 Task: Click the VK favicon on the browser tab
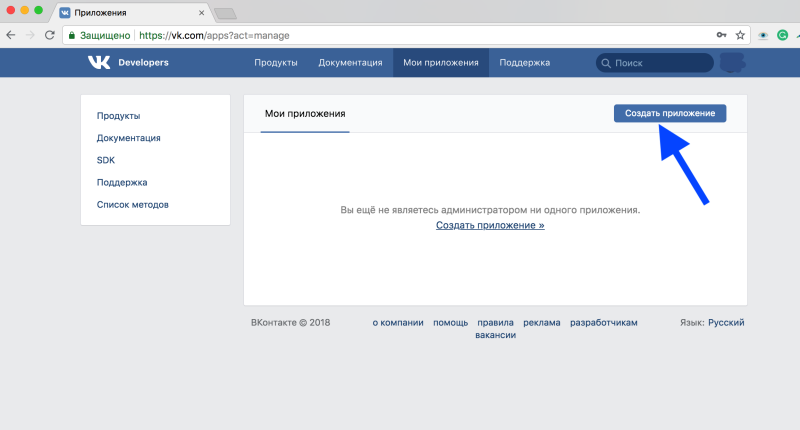[65, 13]
